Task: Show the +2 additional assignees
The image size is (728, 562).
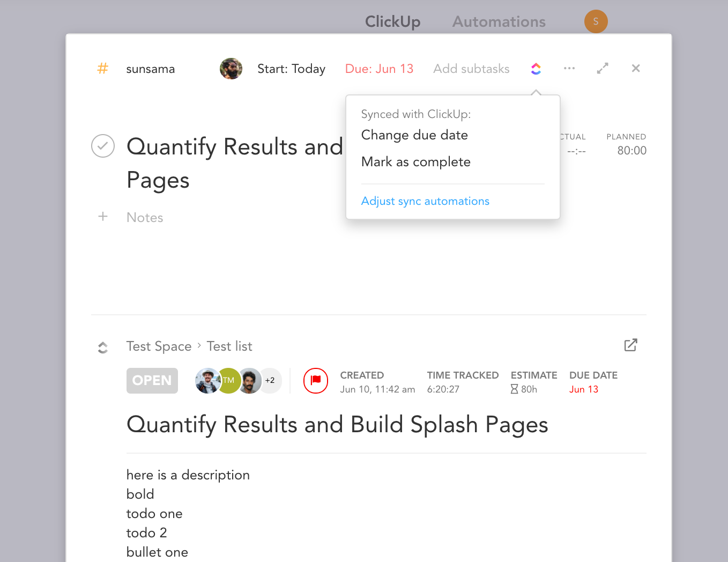Action: tap(271, 381)
